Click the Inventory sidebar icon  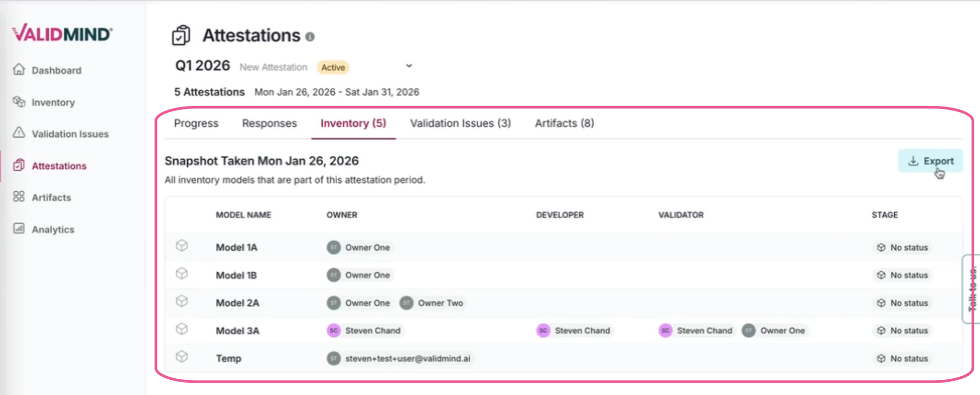[19, 102]
